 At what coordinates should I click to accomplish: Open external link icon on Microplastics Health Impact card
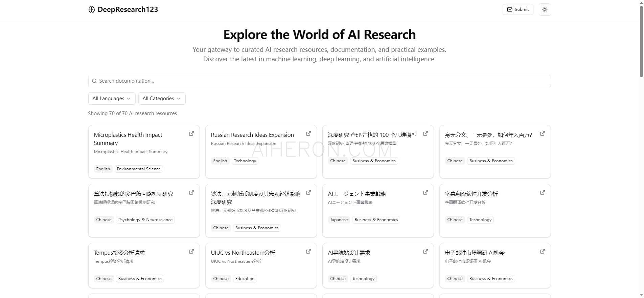(x=191, y=133)
